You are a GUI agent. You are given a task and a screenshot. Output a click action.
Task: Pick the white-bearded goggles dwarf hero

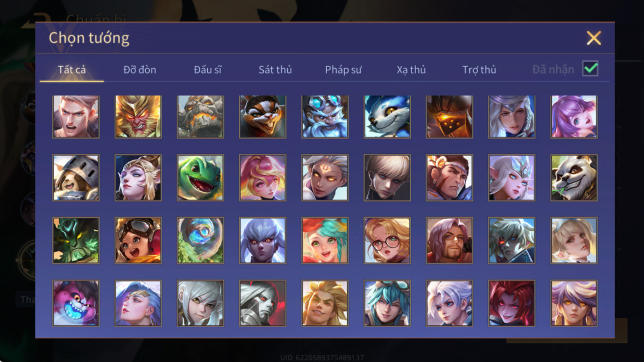point(325,117)
